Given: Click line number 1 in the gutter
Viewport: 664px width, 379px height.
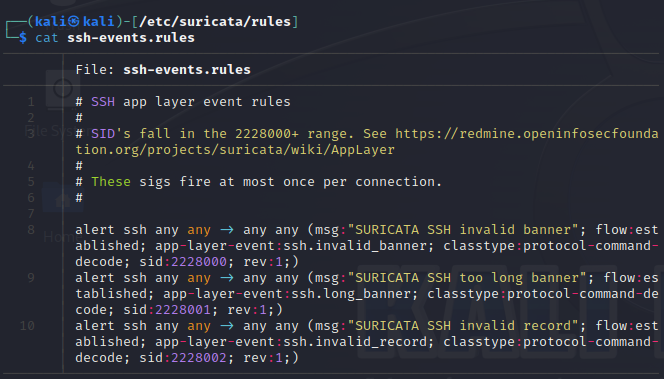Looking at the screenshot, I should [x=31, y=102].
